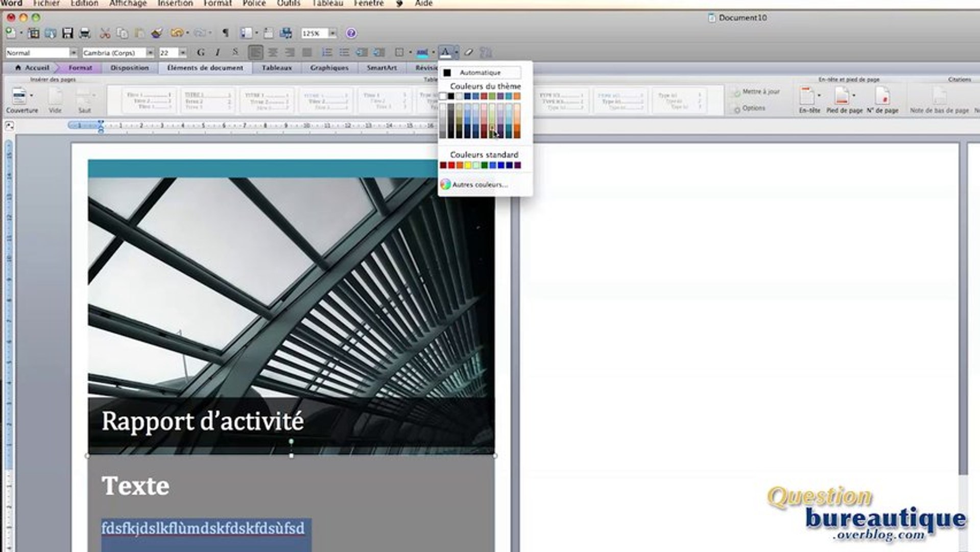Click the Cut scissors icon

[105, 33]
